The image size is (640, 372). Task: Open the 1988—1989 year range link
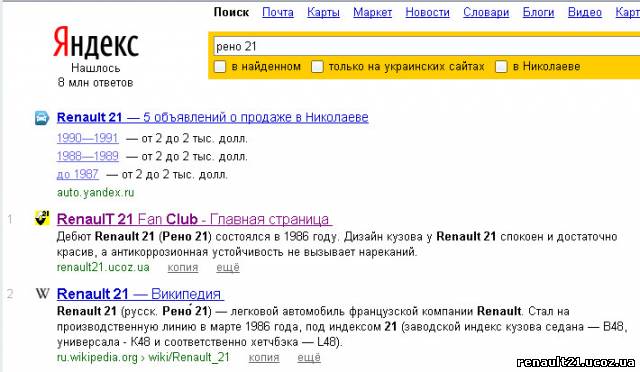87,156
